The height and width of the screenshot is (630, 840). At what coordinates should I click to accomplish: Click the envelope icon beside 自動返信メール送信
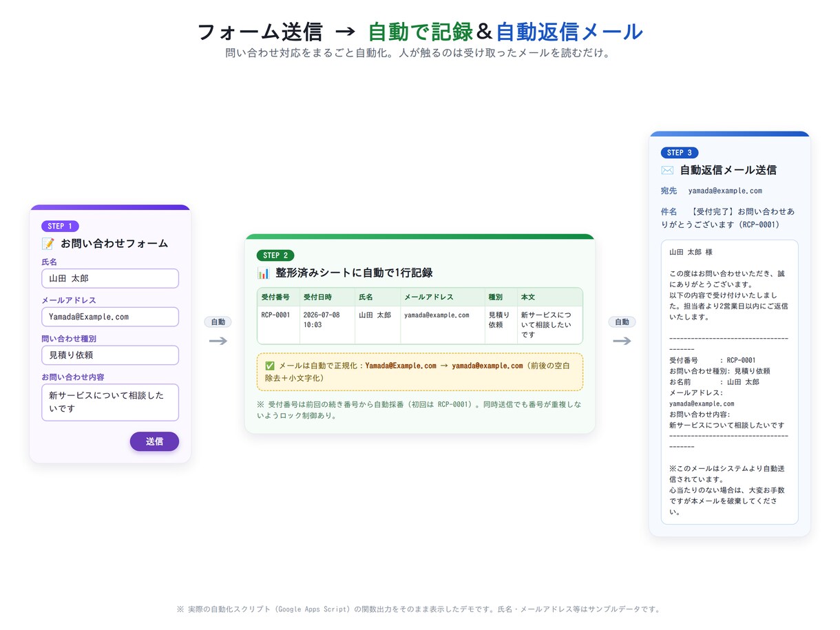[x=667, y=170]
